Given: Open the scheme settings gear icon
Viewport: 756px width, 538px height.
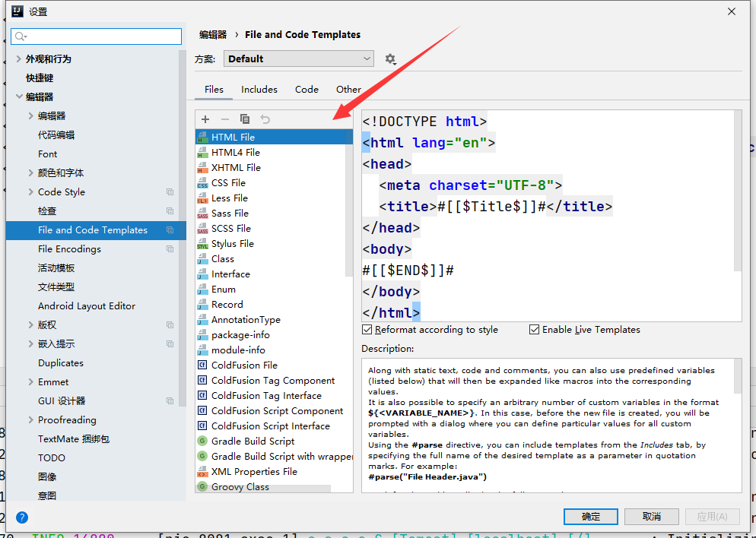Looking at the screenshot, I should [390, 59].
